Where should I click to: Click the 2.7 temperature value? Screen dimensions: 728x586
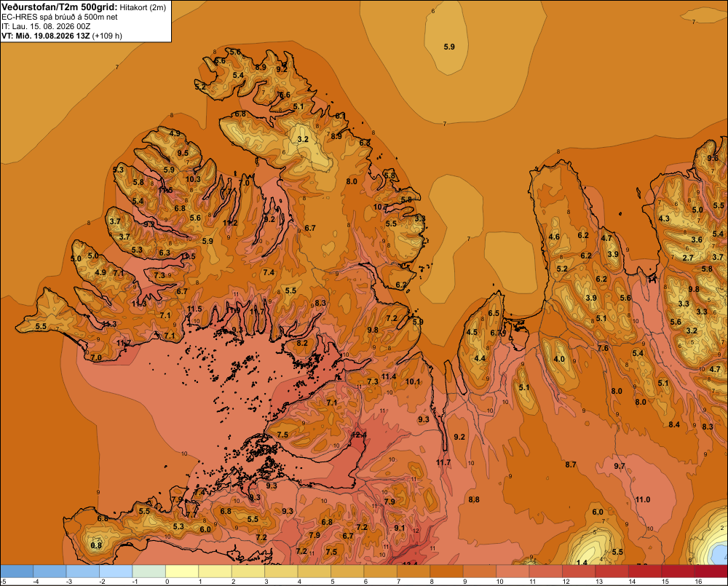point(688,258)
